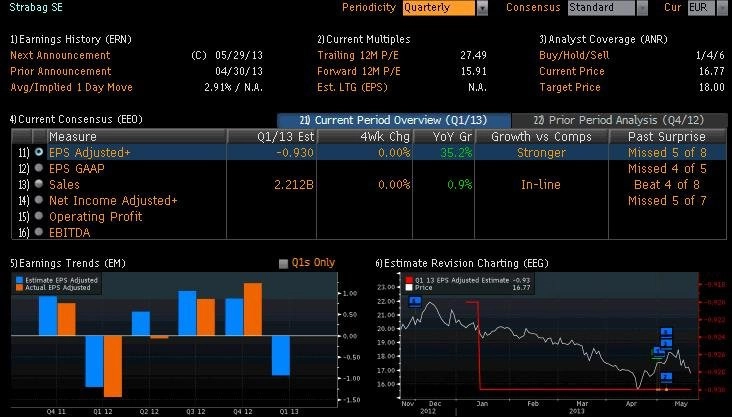
Task: Click the Next Announcement label
Action: (60, 55)
